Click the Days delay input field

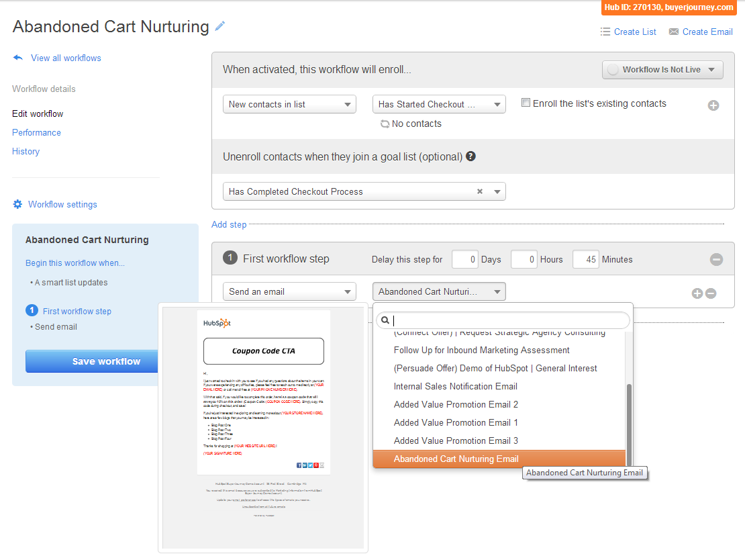click(464, 259)
